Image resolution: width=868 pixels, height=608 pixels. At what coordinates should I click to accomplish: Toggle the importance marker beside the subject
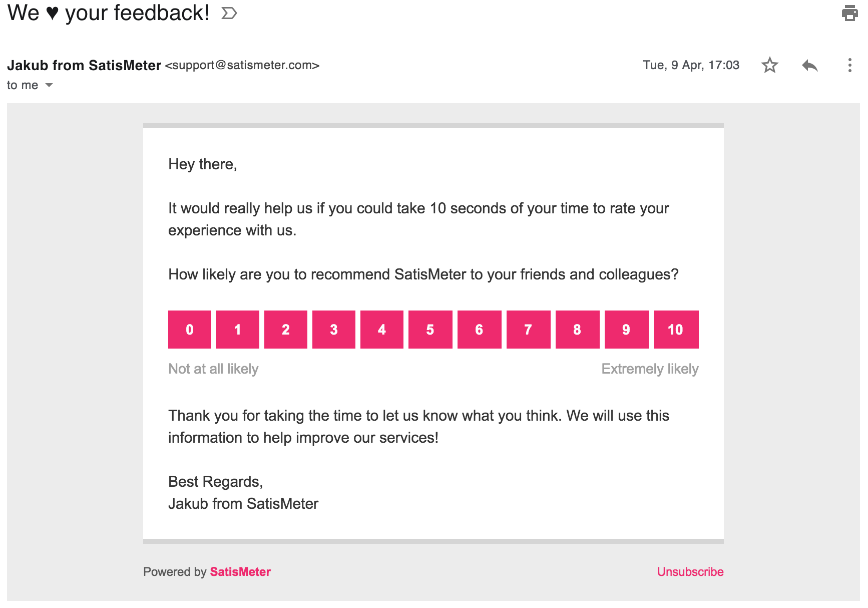coord(229,13)
